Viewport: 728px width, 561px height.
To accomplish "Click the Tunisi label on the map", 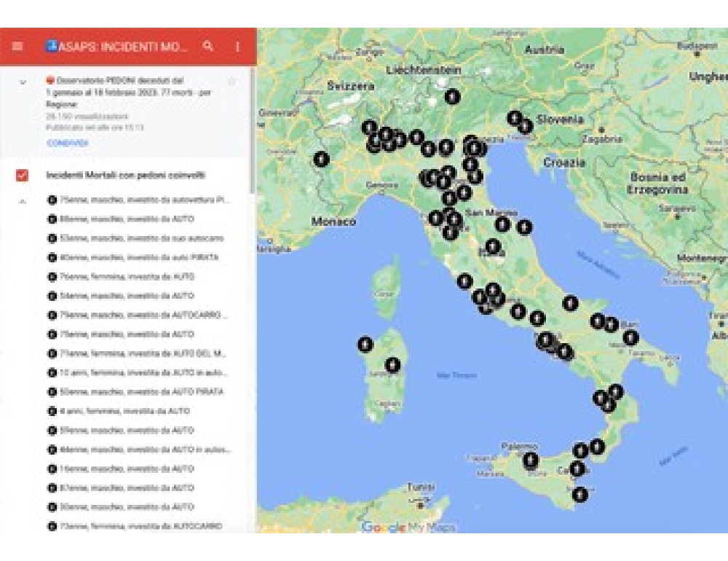I will click(421, 487).
